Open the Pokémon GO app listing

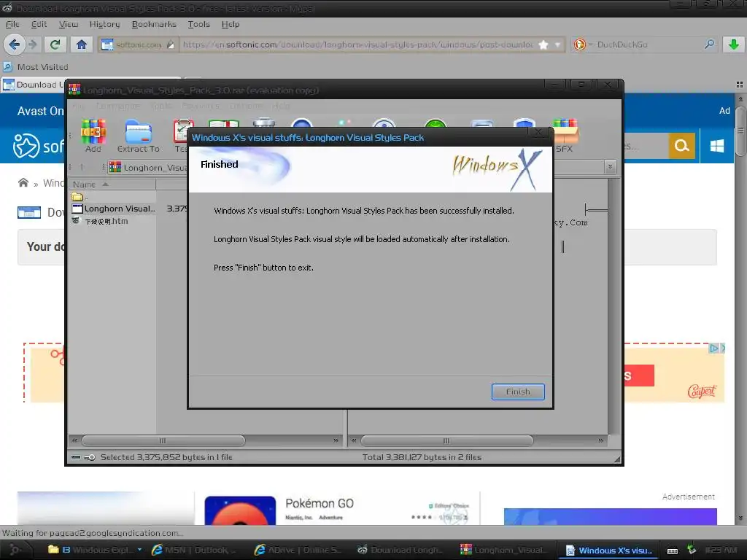(320, 503)
